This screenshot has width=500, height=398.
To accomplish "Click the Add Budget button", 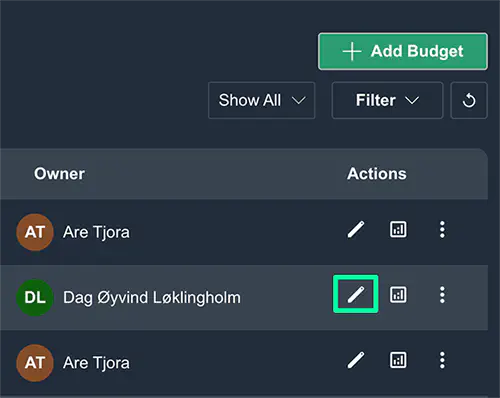I will click(x=403, y=51).
